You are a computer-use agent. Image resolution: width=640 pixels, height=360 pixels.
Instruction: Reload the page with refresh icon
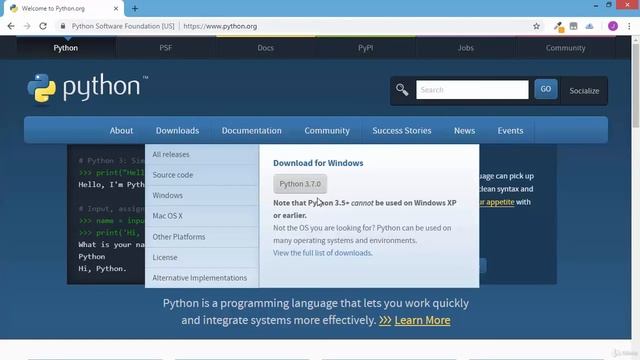[43, 26]
